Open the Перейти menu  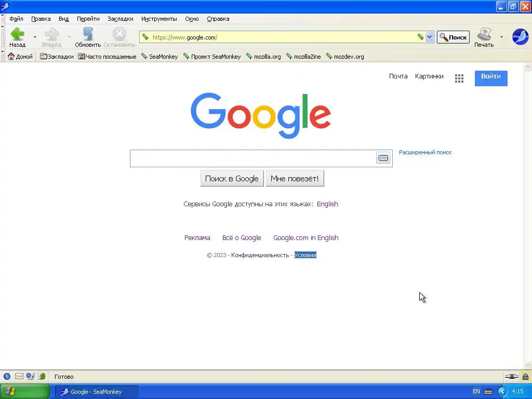pos(88,19)
